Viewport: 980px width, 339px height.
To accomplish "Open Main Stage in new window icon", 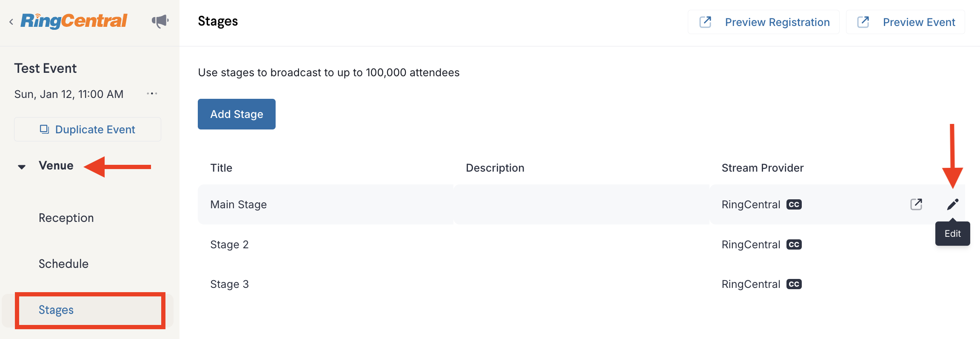I will click(x=916, y=204).
